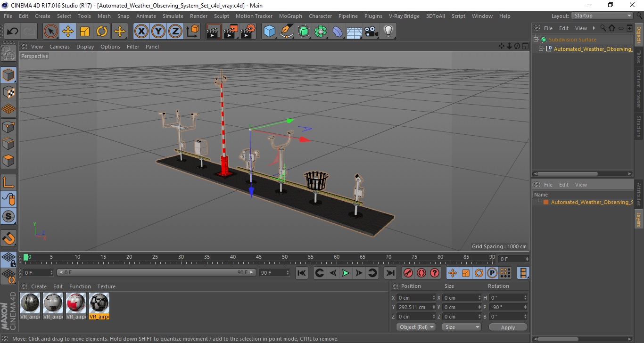Screen dimensions: 644x343
Task: Open Edit Render Settings
Action: click(248, 32)
